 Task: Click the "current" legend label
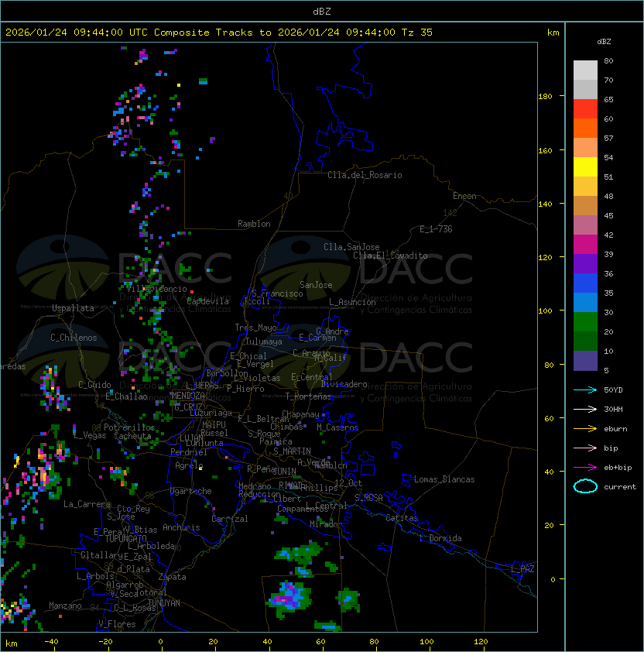click(x=620, y=487)
